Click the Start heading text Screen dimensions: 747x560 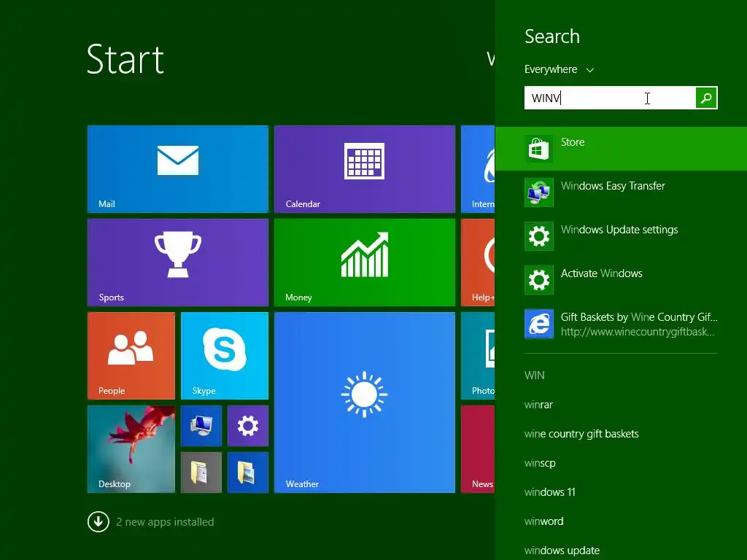pos(125,59)
